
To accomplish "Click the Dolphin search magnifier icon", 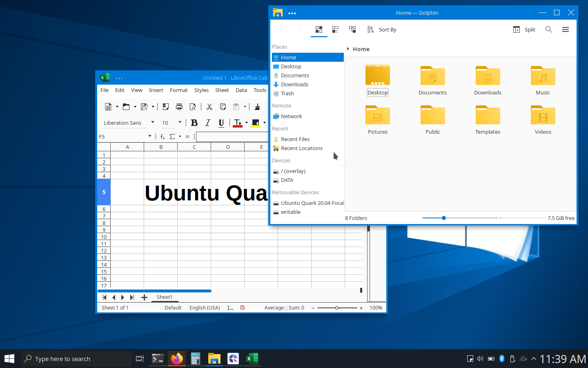I will click(548, 29).
